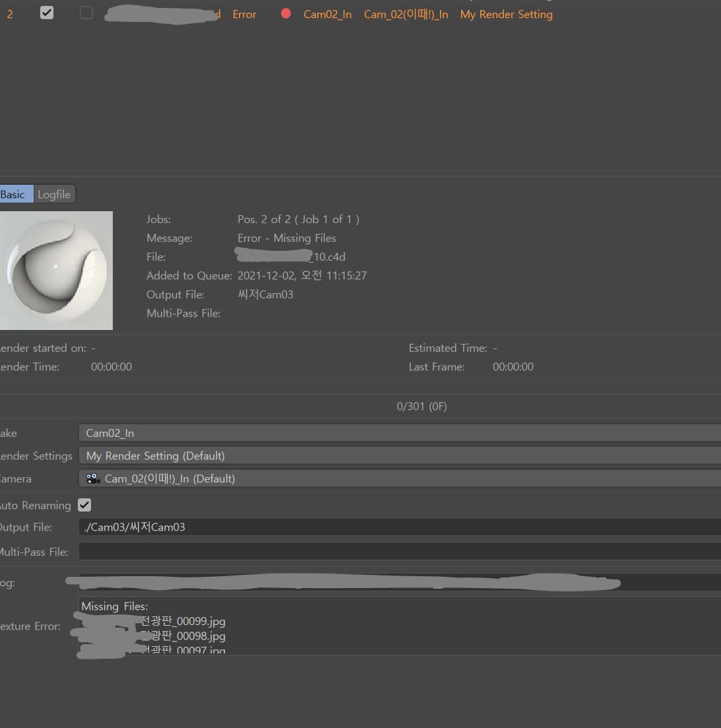Click the red error status dot
The height and width of the screenshot is (728, 721).
tap(286, 13)
